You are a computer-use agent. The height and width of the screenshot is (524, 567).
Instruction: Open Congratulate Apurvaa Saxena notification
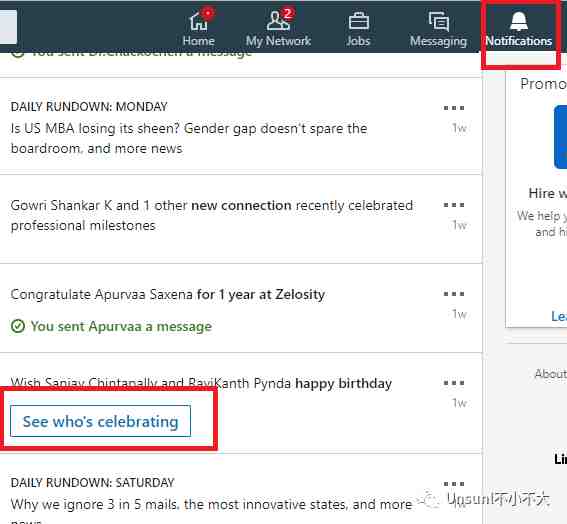tap(168, 294)
